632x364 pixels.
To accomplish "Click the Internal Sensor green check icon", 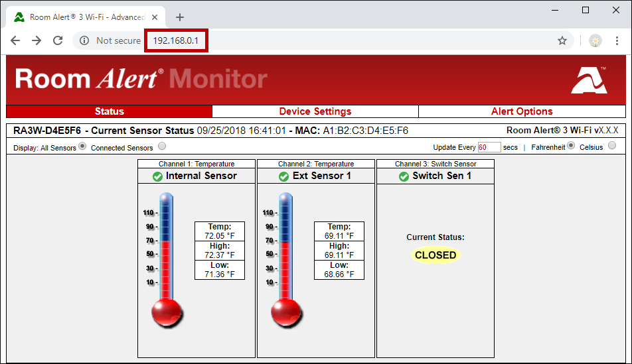I will click(x=157, y=176).
